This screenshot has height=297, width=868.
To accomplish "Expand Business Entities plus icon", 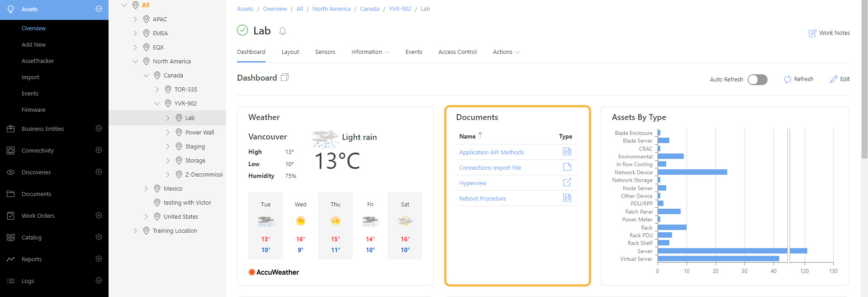I will (99, 129).
